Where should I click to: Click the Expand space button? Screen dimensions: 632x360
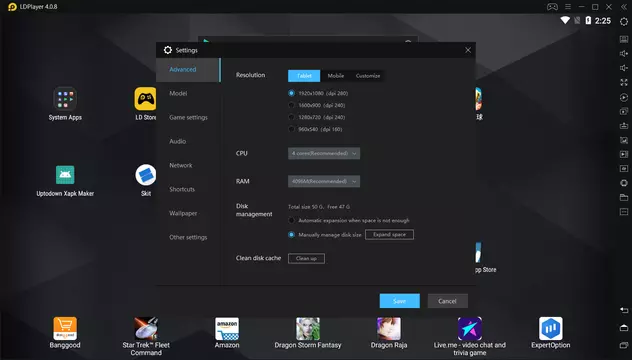389,235
